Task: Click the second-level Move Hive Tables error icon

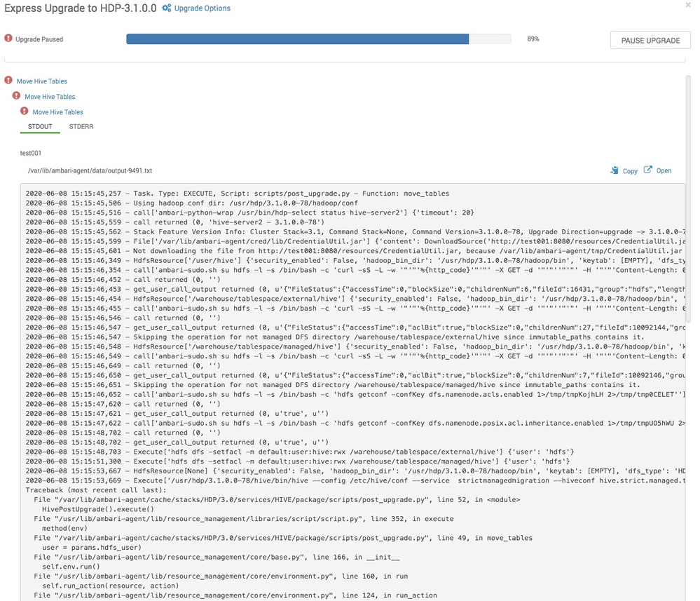Action: (17, 95)
